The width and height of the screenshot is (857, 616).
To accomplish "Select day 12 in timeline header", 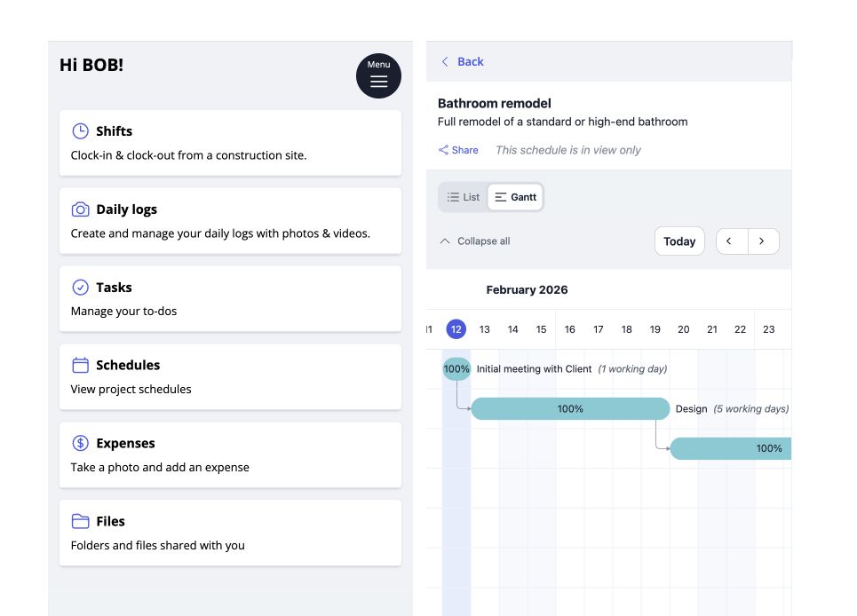I will (456, 329).
